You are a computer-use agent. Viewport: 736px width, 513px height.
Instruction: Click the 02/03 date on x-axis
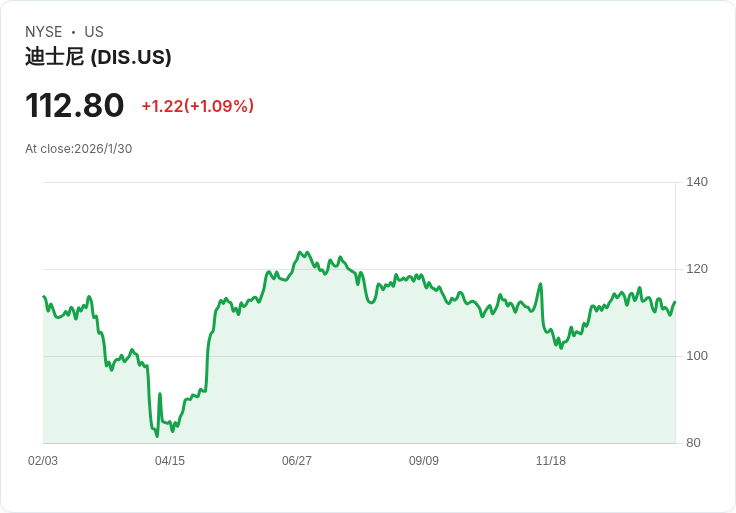(43, 461)
